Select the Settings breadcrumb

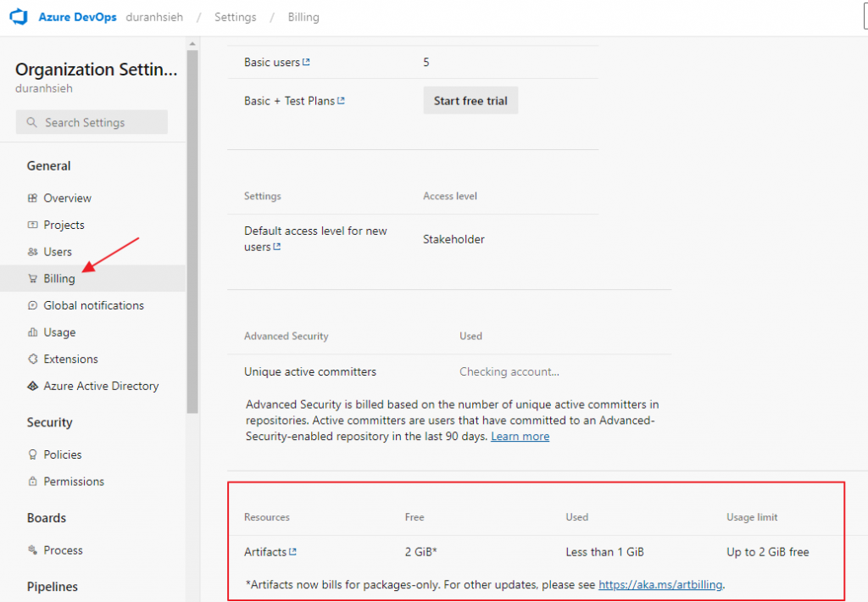click(x=236, y=17)
